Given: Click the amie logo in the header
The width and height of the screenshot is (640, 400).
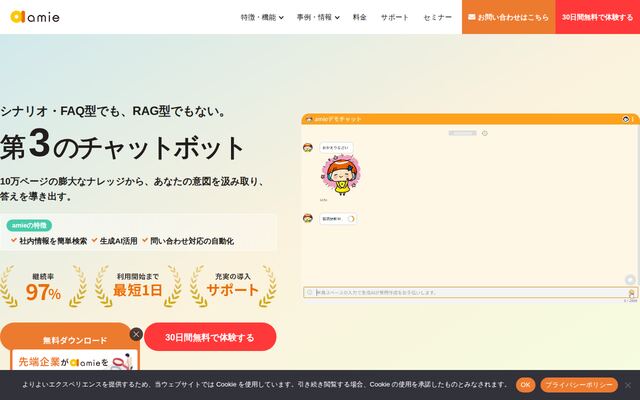Looking at the screenshot, I should coord(35,17).
